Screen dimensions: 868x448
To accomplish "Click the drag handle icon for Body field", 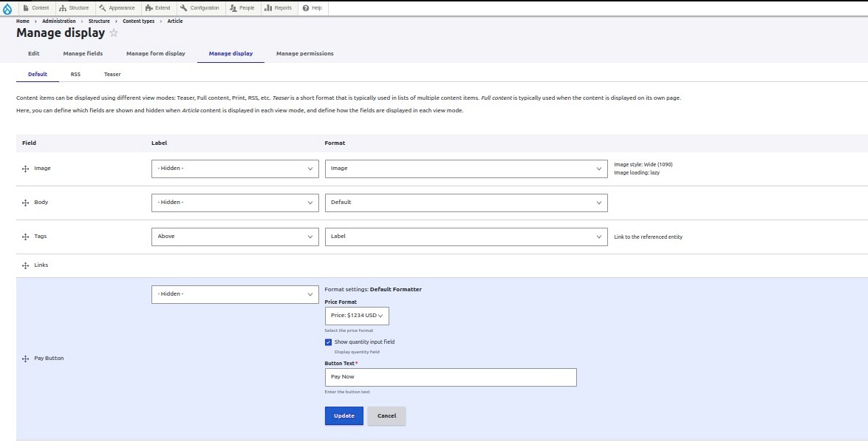I will (x=26, y=203).
